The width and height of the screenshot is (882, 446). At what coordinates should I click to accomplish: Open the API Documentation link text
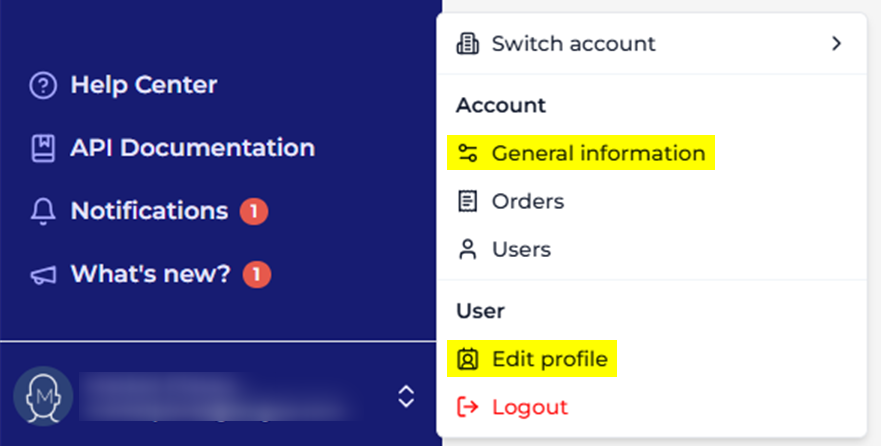(x=192, y=149)
